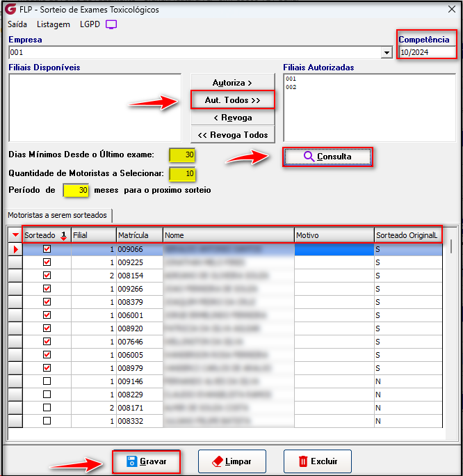463x476 pixels.
Task: Uncheck Sorteado for matrícula 009266
Action: (x=47, y=288)
